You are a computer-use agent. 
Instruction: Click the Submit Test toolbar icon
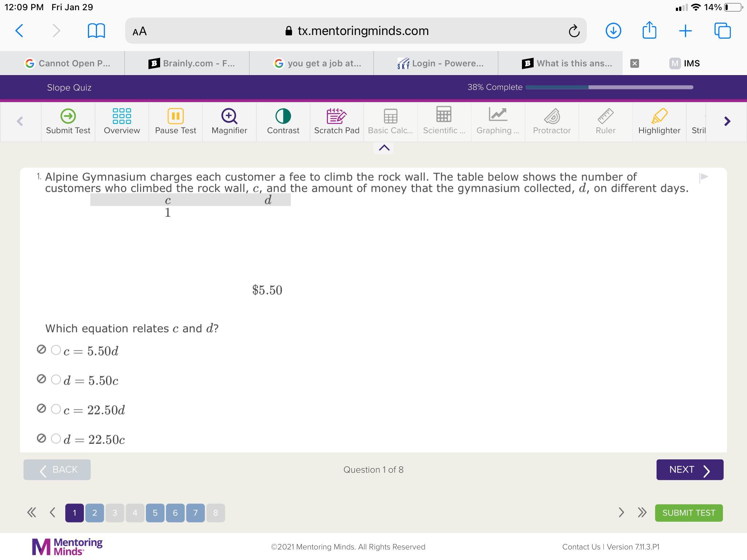68,121
